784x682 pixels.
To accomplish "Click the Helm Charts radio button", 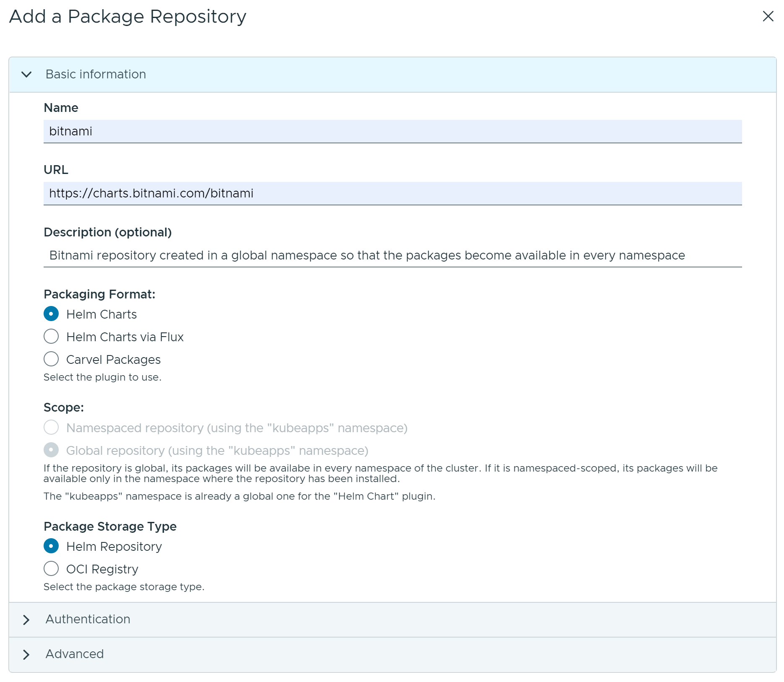I will [51, 314].
